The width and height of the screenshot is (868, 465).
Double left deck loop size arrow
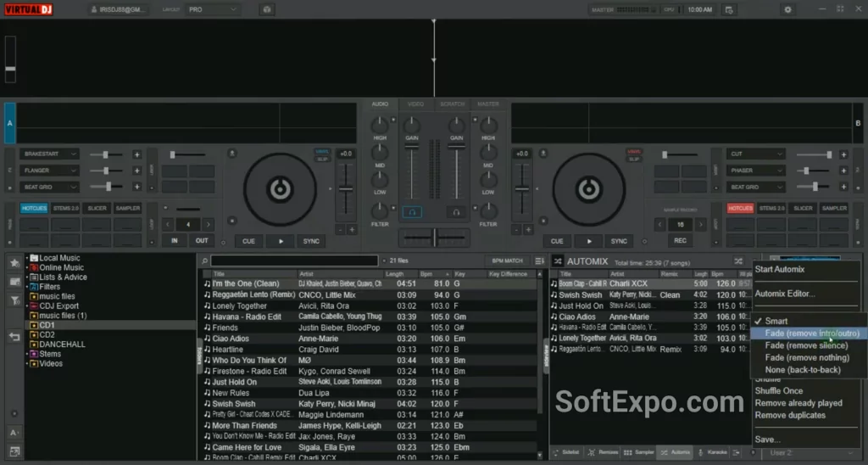tap(209, 225)
